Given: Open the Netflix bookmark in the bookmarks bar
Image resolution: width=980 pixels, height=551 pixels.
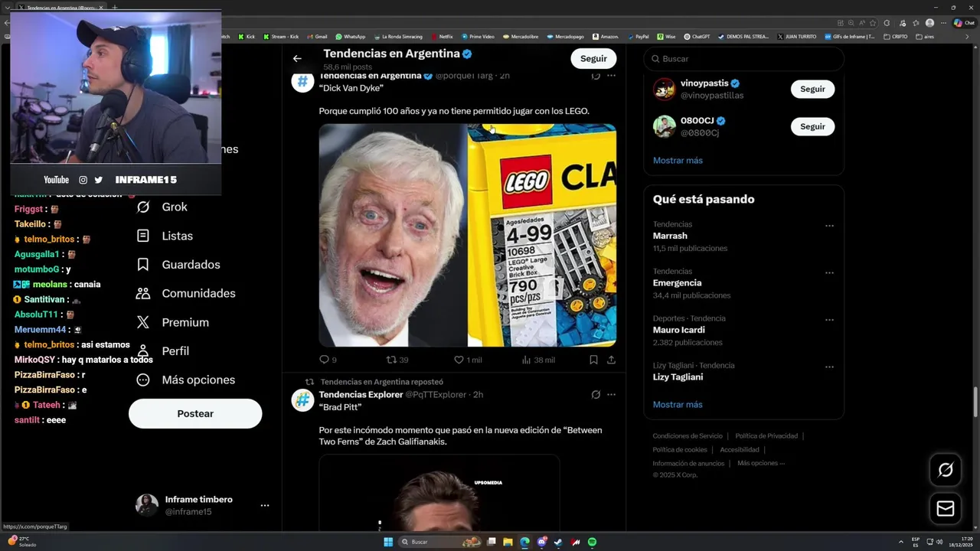Looking at the screenshot, I should 442,36.
